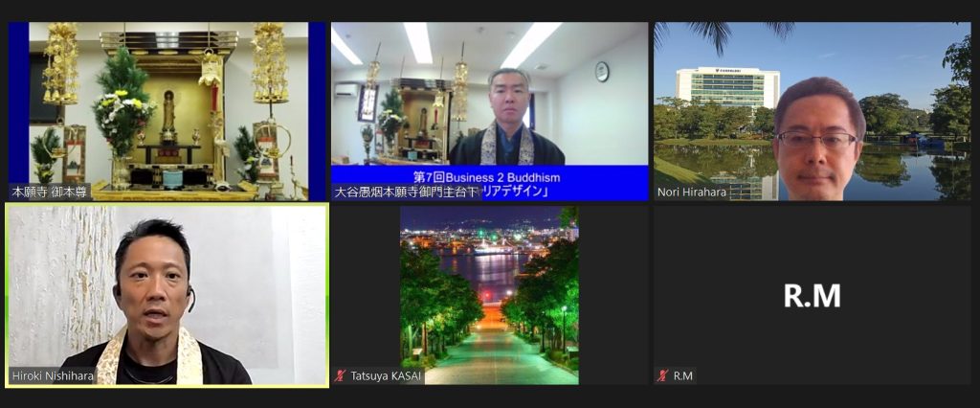This screenshot has width=980, height=408.
Task: Click the 本願寺 御本尊 name label
Action: pos(50,192)
